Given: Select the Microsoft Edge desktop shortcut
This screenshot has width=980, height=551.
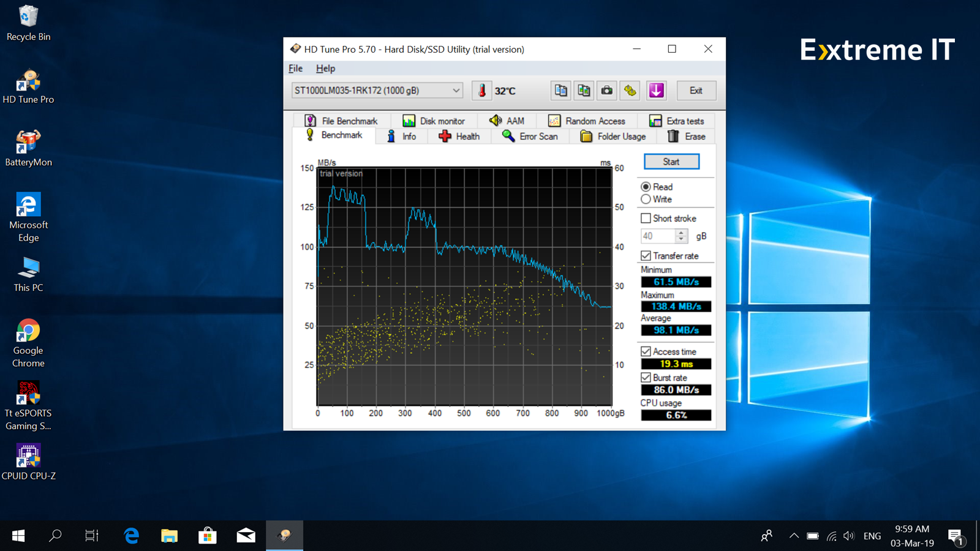Looking at the screenshot, I should click(x=28, y=217).
